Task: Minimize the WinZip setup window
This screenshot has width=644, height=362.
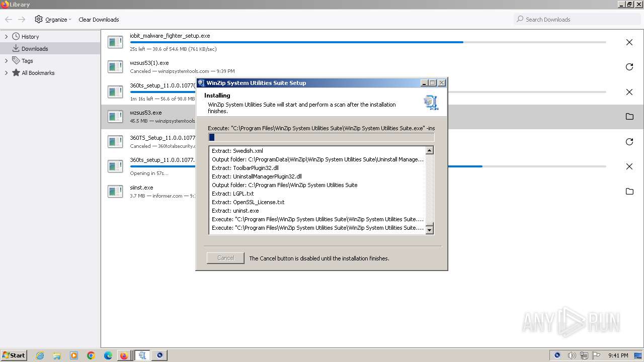Action: click(424, 83)
